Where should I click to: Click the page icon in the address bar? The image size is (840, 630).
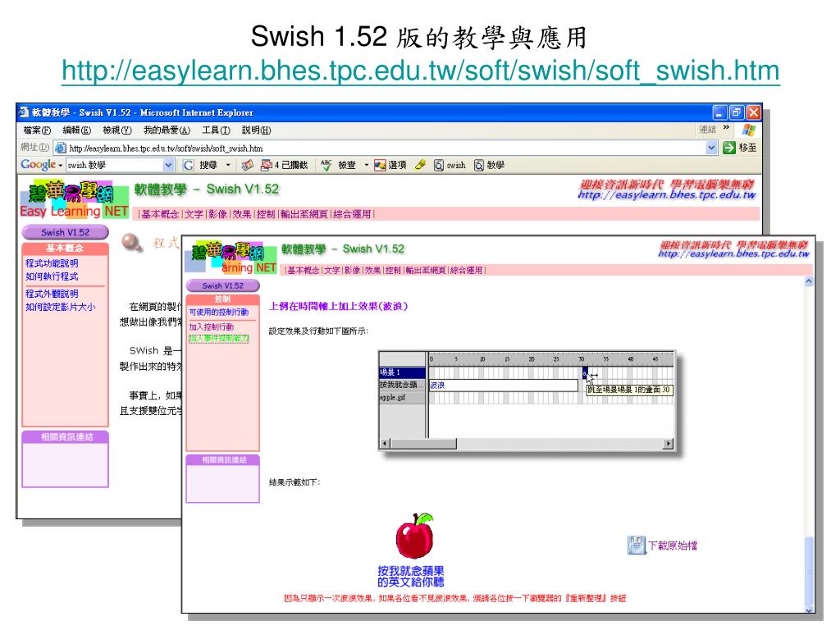coord(61,148)
